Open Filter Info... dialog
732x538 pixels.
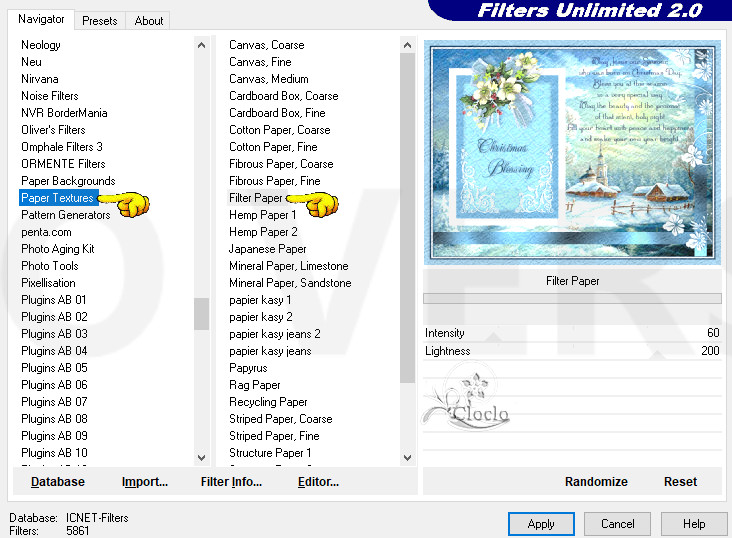231,481
